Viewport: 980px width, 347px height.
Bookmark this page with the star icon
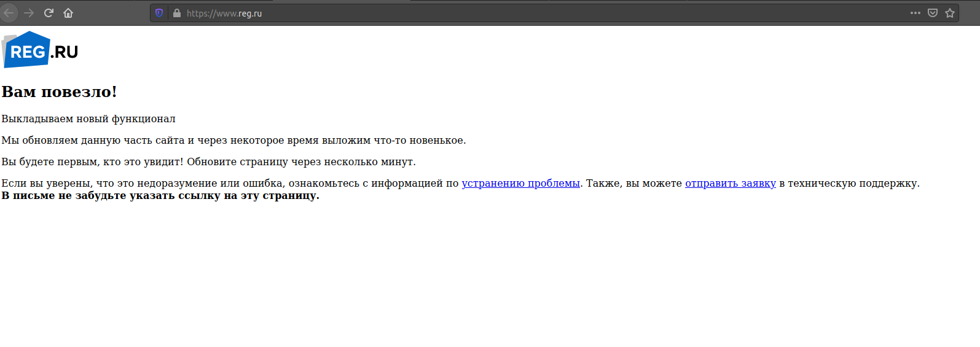coord(950,13)
